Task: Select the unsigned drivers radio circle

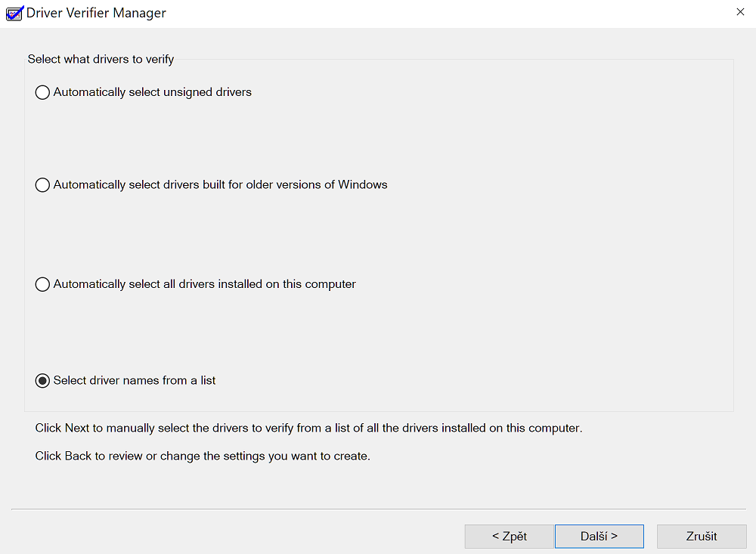Action: tap(42, 93)
